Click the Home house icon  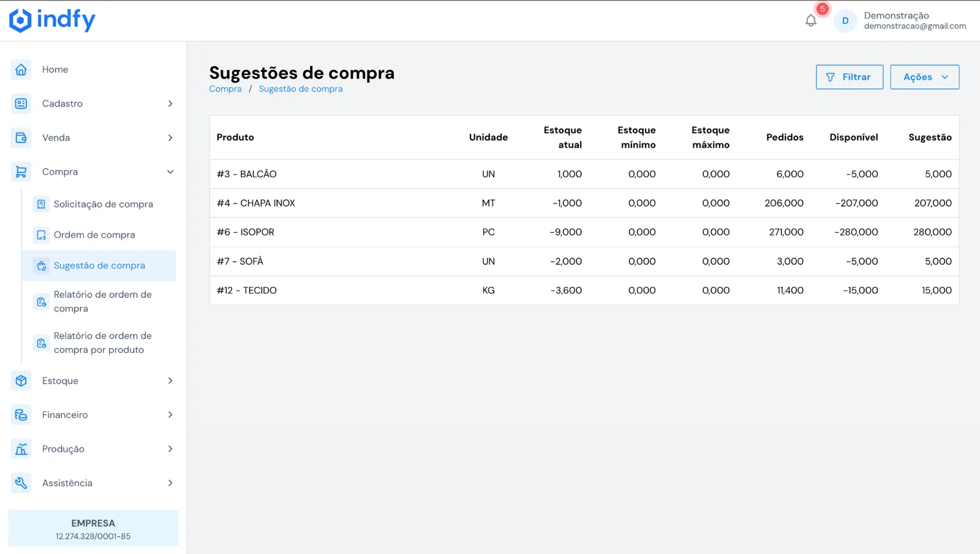(21, 69)
